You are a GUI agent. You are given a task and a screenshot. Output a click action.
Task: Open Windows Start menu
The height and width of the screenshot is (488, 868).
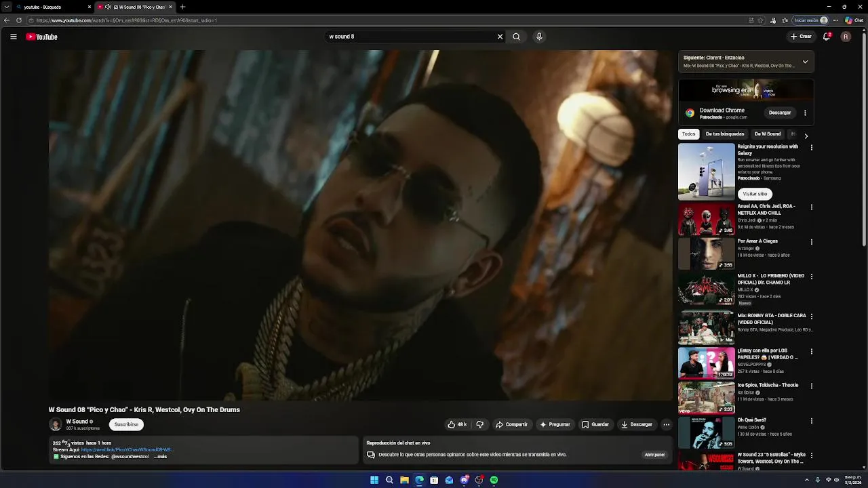point(374,480)
